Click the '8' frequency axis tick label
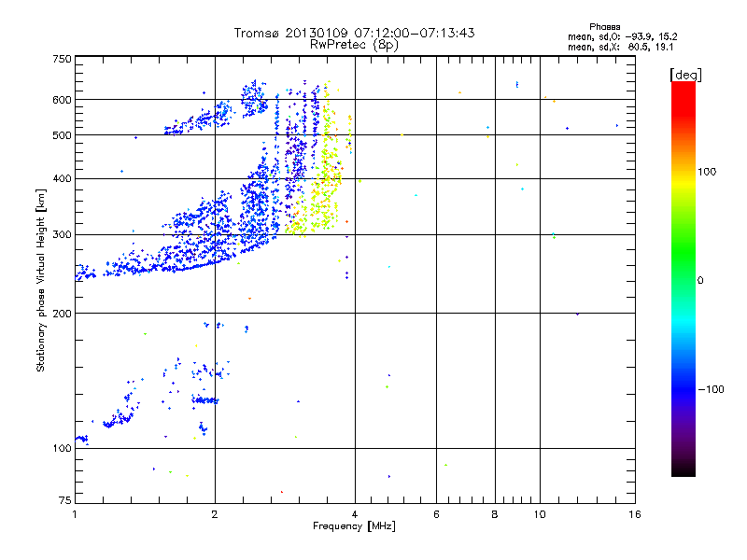This screenshot has width=747, height=560. point(495,514)
